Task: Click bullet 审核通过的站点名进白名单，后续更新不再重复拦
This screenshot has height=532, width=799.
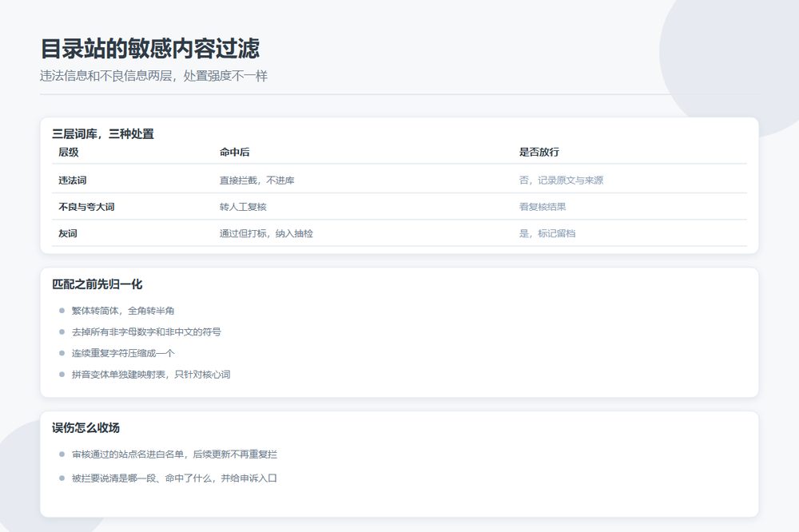Action: (x=174, y=454)
